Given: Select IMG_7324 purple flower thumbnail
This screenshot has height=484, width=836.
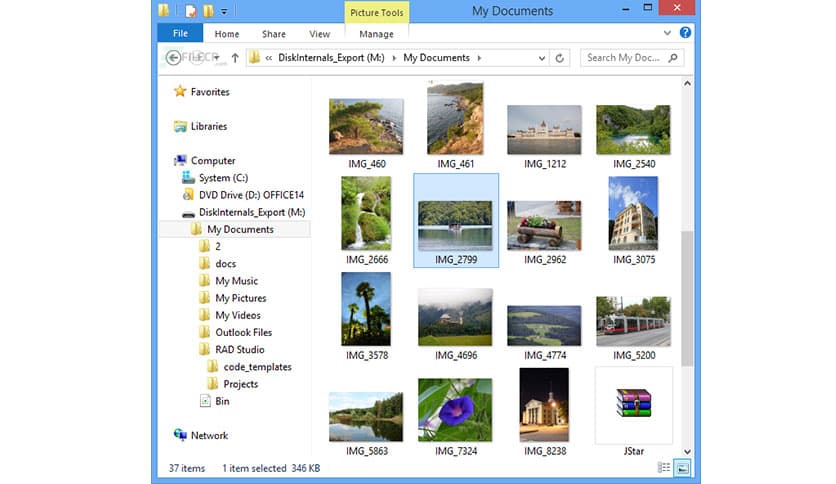Looking at the screenshot, I should [455, 410].
